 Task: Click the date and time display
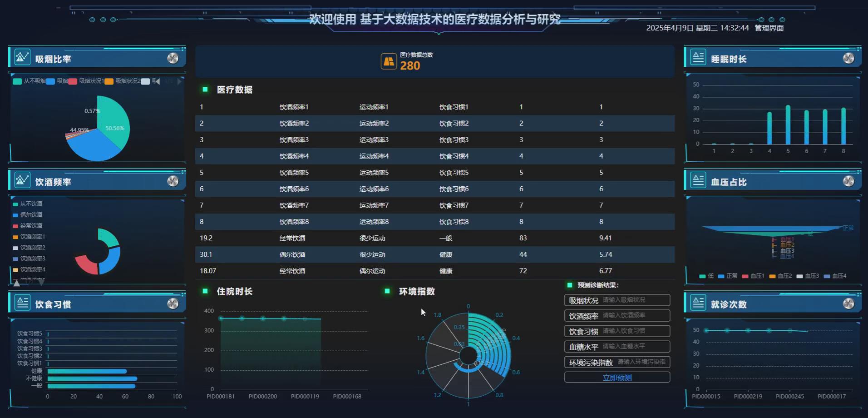pos(697,28)
